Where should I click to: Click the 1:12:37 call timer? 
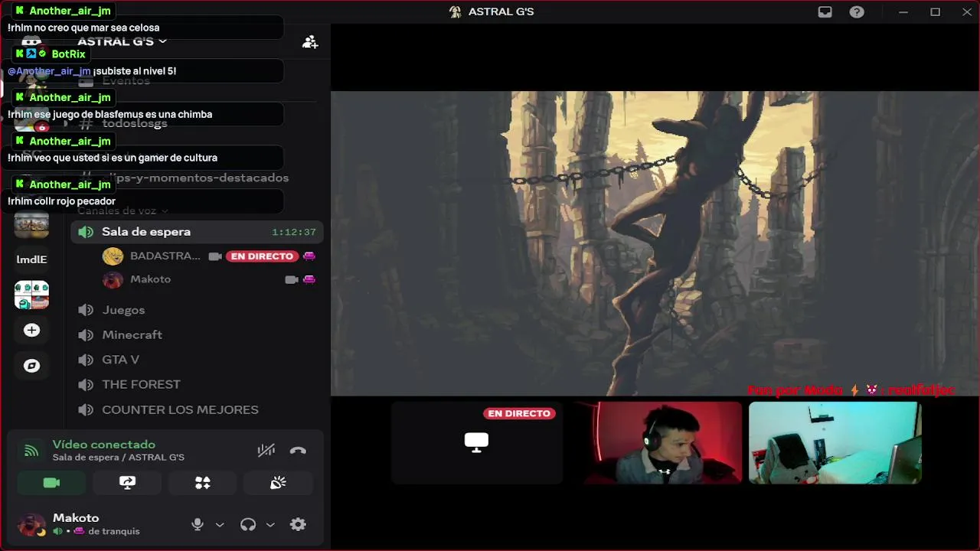[294, 232]
